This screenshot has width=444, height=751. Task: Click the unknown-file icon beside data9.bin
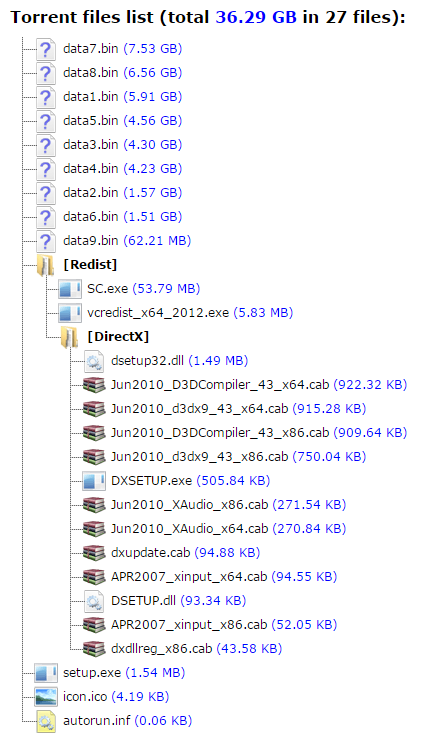[46, 240]
